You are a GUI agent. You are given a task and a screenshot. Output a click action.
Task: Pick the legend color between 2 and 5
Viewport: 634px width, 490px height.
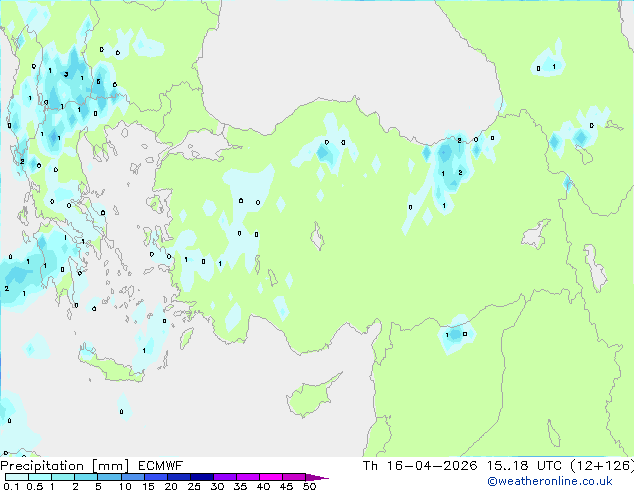pos(86,477)
